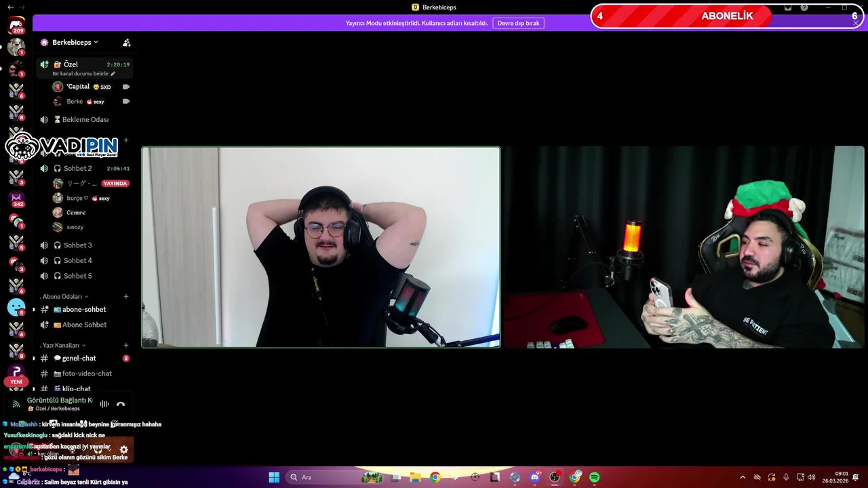Go back with the arrow in title bar
Viewport: 868px width, 488px height.
(x=10, y=7)
